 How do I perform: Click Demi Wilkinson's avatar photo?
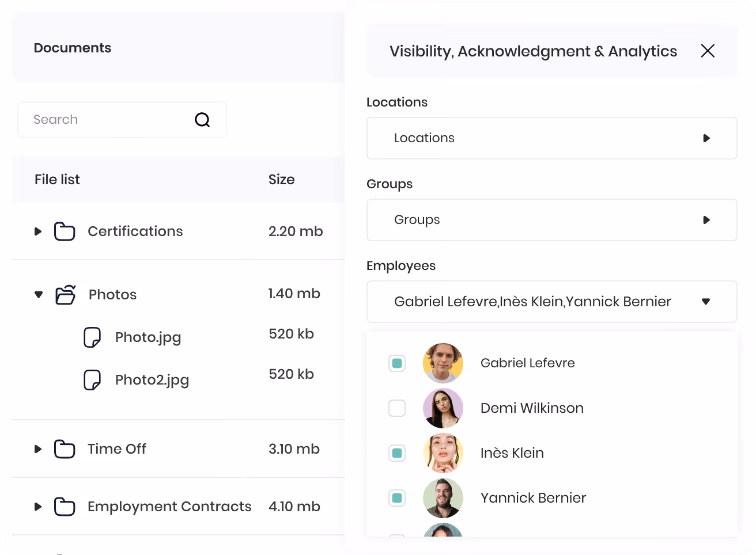click(x=443, y=408)
